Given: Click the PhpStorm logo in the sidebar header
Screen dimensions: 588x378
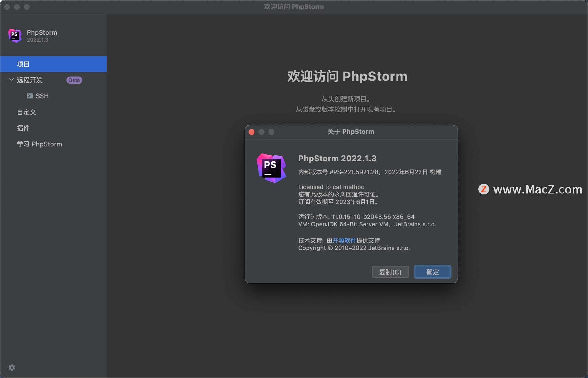Looking at the screenshot, I should coord(15,36).
